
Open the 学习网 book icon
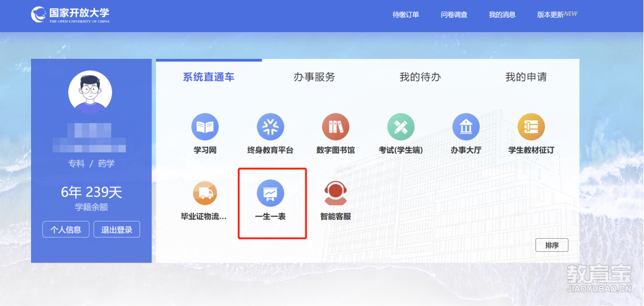(205, 127)
